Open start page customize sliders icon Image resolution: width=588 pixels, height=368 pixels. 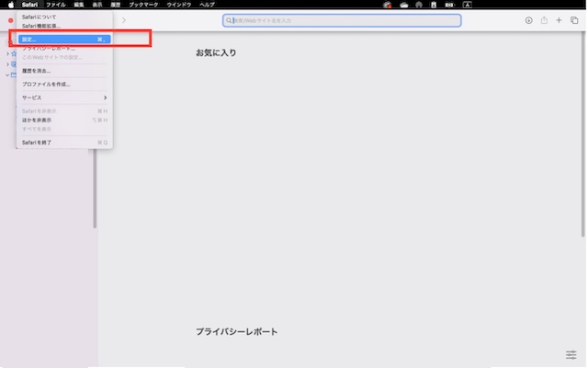coord(571,354)
